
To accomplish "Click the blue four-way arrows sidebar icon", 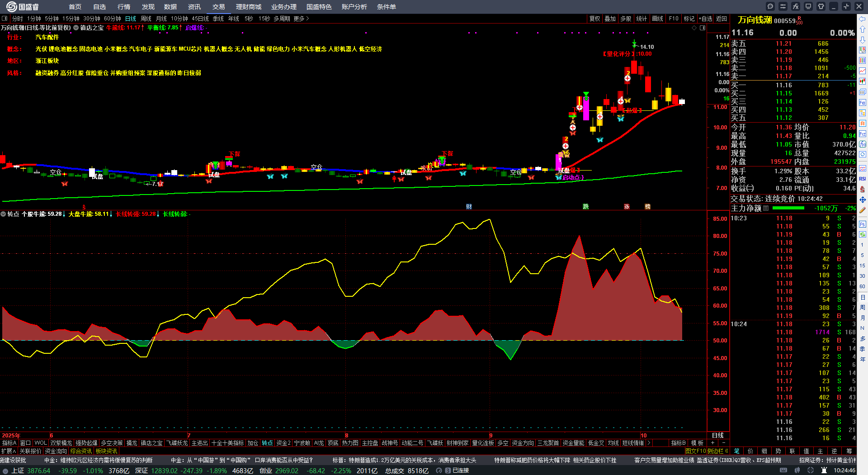I will [863, 199].
